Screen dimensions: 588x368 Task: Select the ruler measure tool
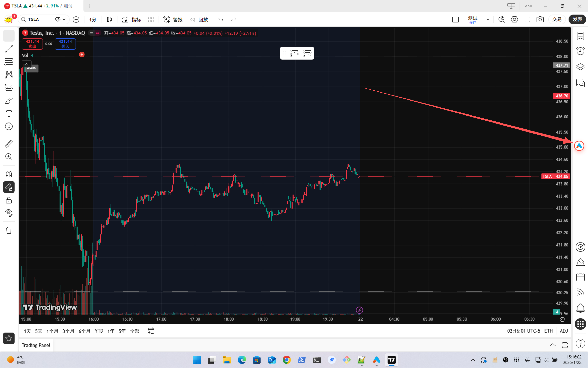[9, 144]
